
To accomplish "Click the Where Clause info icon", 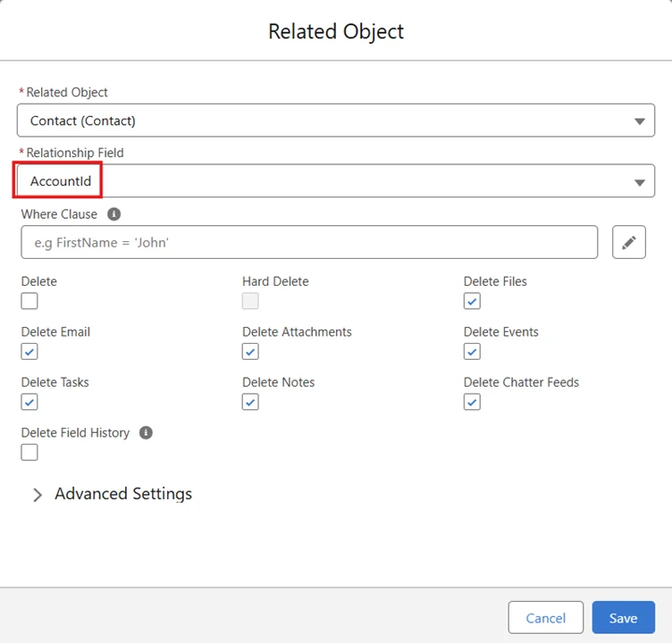I will point(113,214).
